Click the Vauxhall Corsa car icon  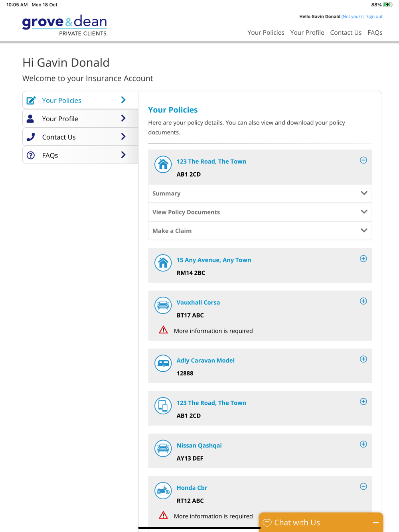(x=163, y=305)
